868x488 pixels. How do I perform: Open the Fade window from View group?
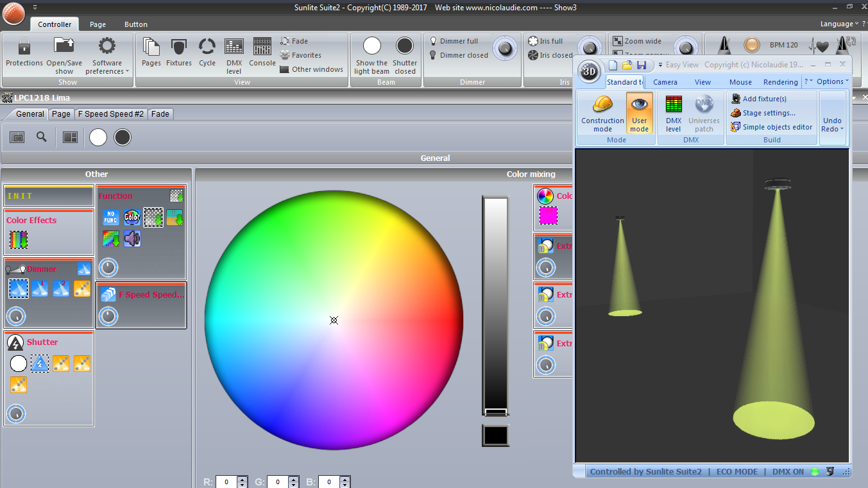(x=294, y=41)
